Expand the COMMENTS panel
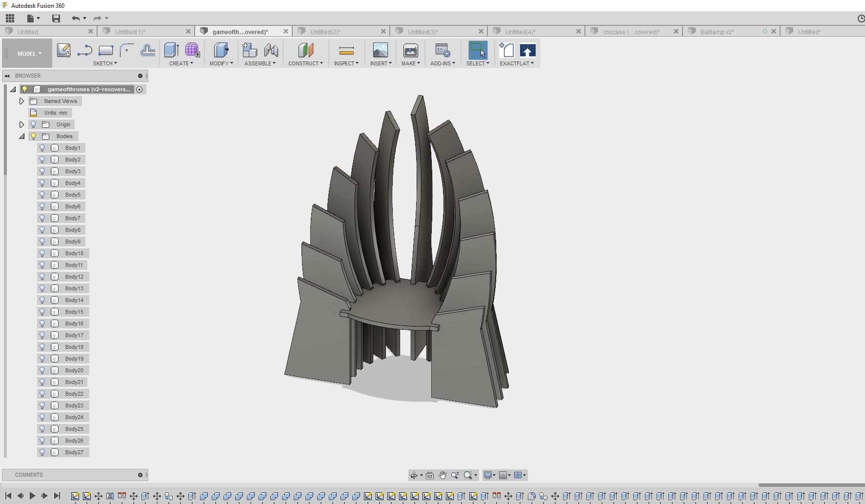Image resolution: width=865 pixels, height=504 pixels. coord(140,475)
